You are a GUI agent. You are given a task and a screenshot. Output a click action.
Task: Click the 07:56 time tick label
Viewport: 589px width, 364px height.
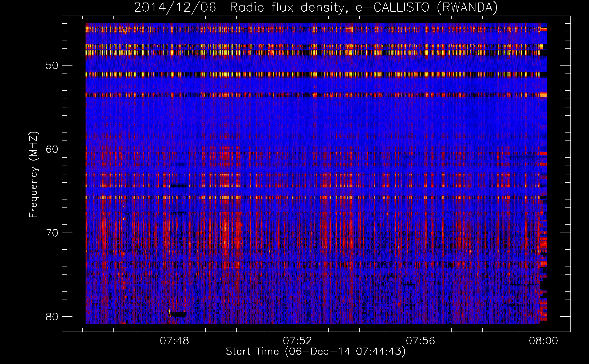click(421, 341)
